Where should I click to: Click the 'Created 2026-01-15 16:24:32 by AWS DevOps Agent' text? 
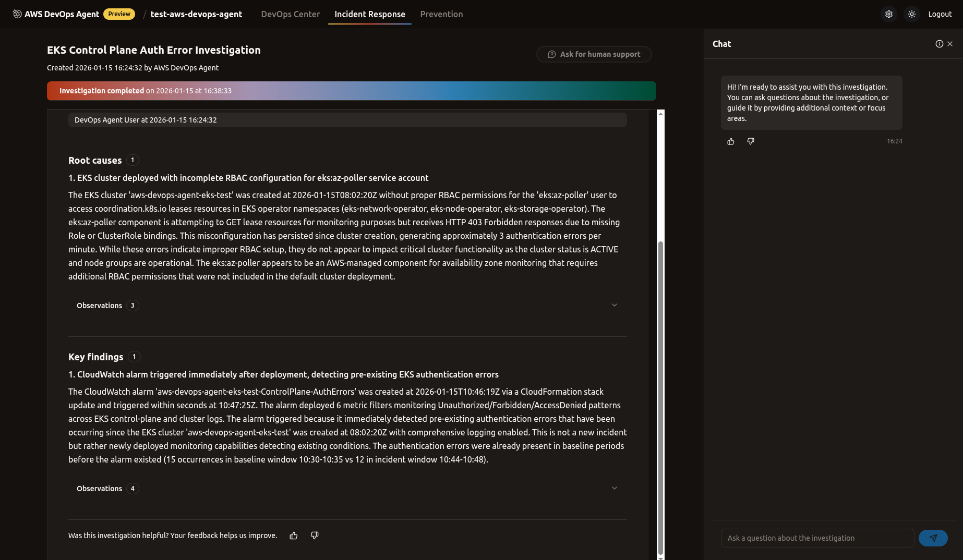point(133,68)
